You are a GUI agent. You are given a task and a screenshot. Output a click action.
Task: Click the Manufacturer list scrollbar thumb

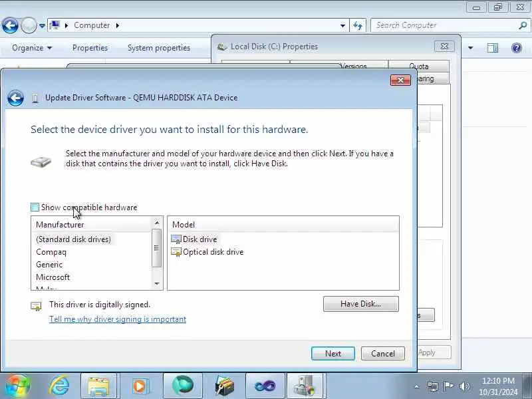(x=156, y=248)
